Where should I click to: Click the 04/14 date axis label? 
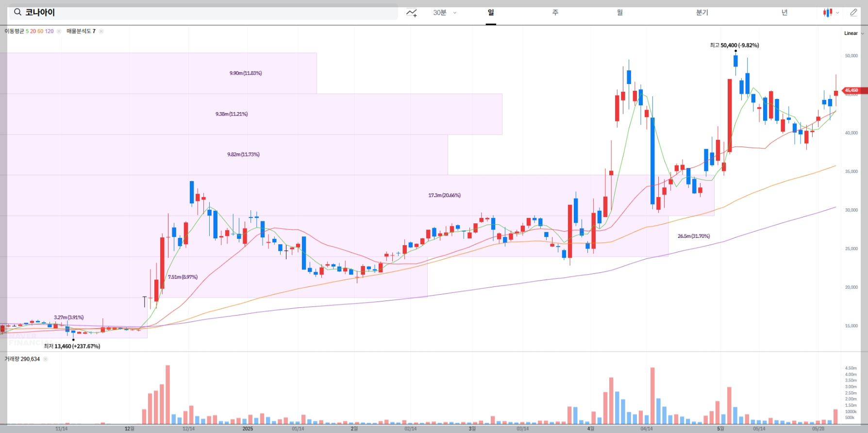647,429
